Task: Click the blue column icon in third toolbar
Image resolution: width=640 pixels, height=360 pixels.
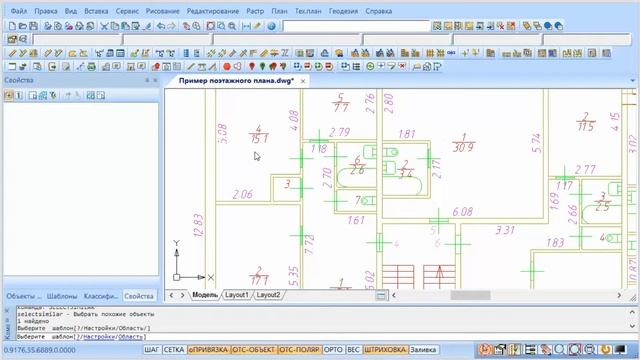Action: click(186, 53)
